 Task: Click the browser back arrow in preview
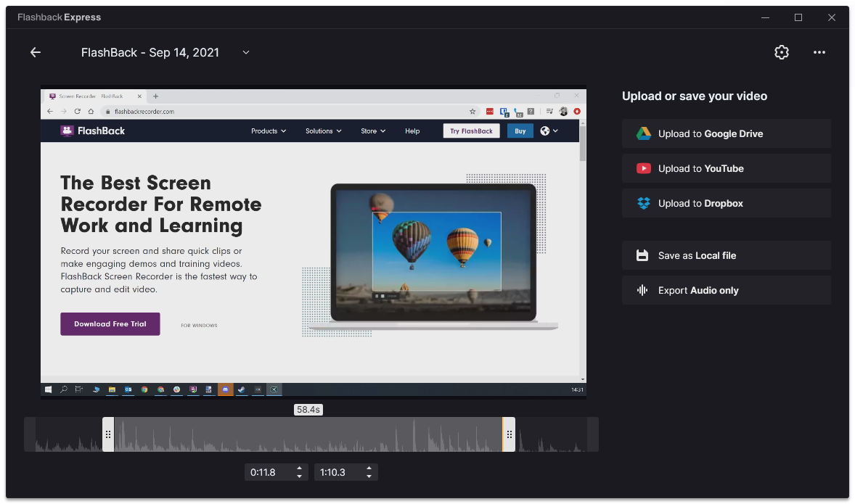(50, 111)
